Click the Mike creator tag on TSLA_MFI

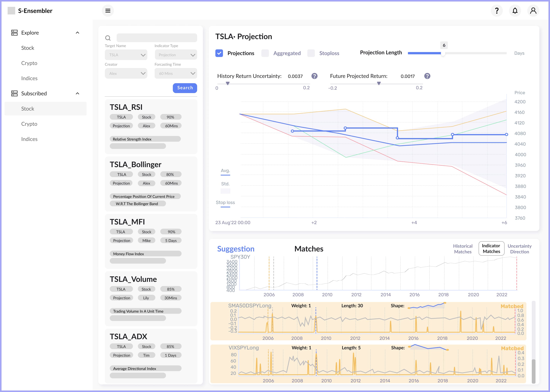pyautogui.click(x=146, y=240)
